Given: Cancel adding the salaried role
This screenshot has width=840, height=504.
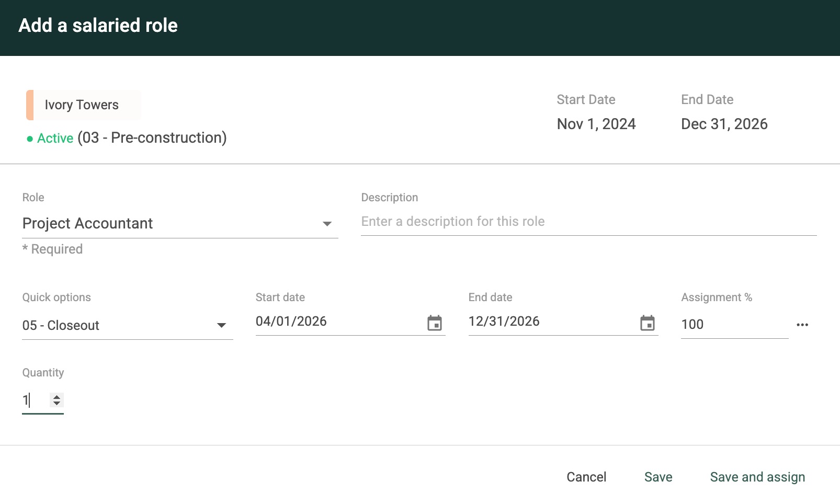Looking at the screenshot, I should [586, 477].
